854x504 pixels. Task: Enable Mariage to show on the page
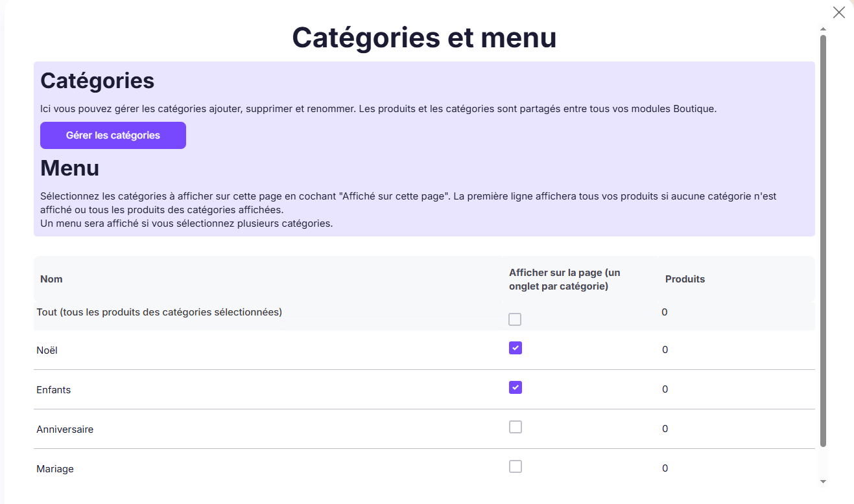[515, 466]
